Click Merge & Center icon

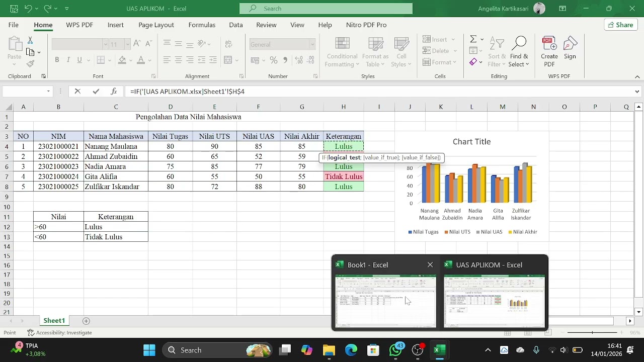pyautogui.click(x=227, y=60)
